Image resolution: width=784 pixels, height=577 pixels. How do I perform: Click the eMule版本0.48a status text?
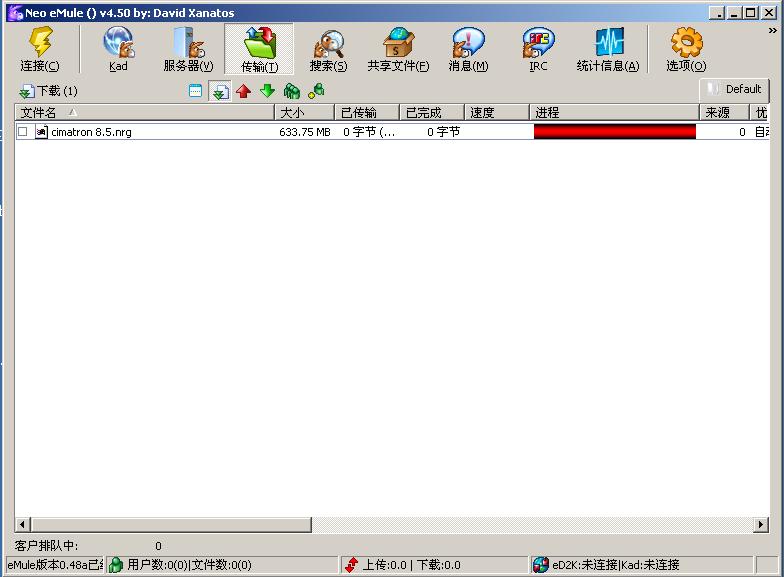click(x=54, y=565)
